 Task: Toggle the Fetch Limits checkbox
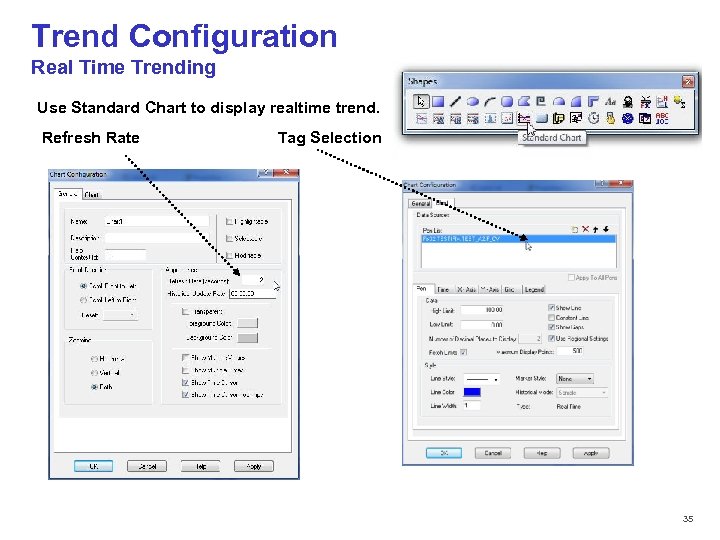click(464, 352)
